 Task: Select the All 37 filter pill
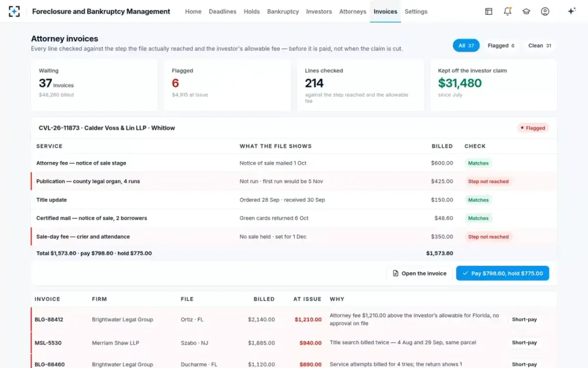click(466, 46)
